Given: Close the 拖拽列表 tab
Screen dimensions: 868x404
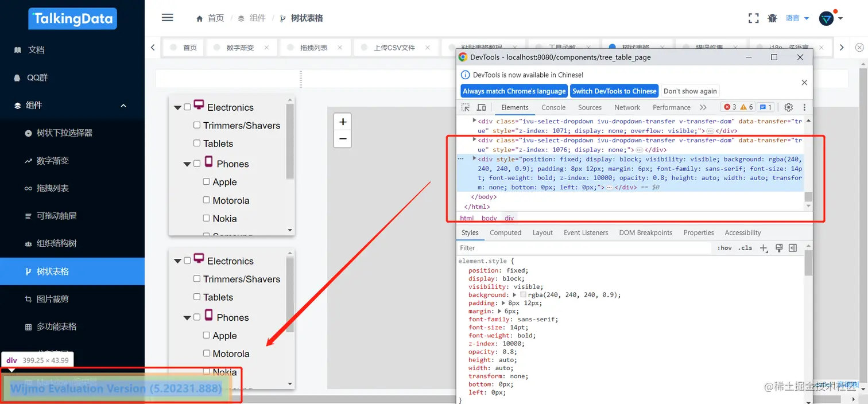Looking at the screenshot, I should point(340,48).
